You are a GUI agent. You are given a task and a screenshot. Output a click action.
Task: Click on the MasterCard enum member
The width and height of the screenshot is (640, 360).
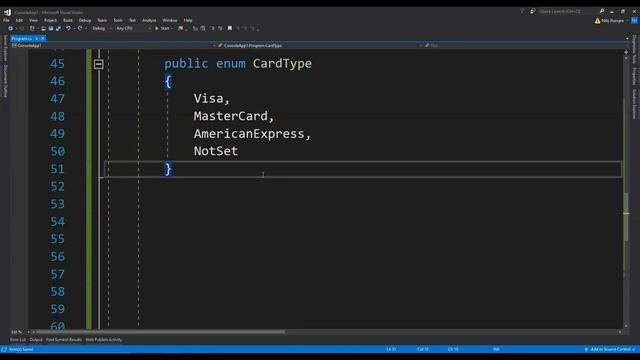click(231, 116)
